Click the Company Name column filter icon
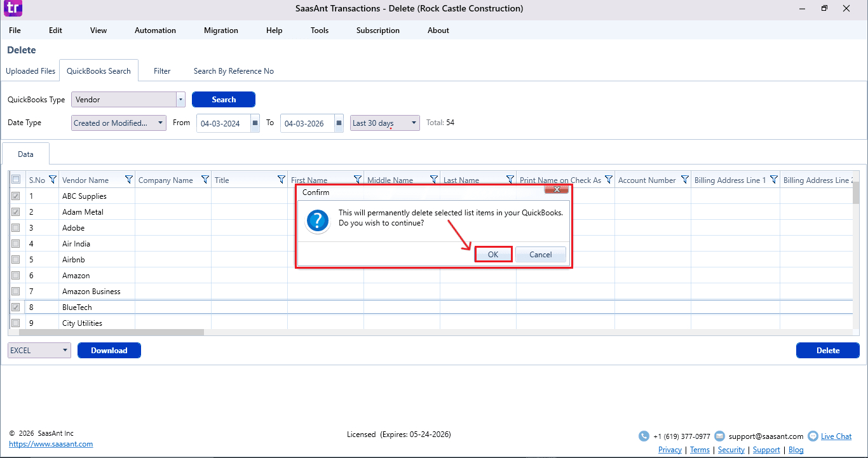This screenshot has width=868, height=458. (205, 180)
